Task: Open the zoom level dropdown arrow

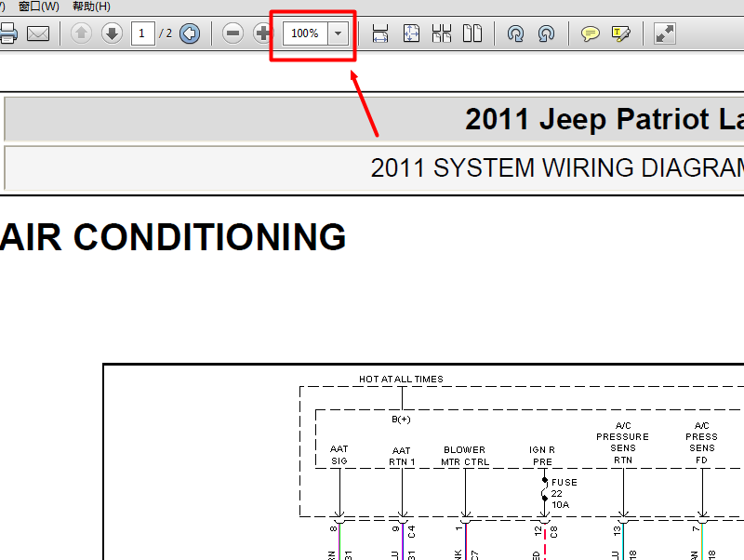Action: pyautogui.click(x=338, y=33)
